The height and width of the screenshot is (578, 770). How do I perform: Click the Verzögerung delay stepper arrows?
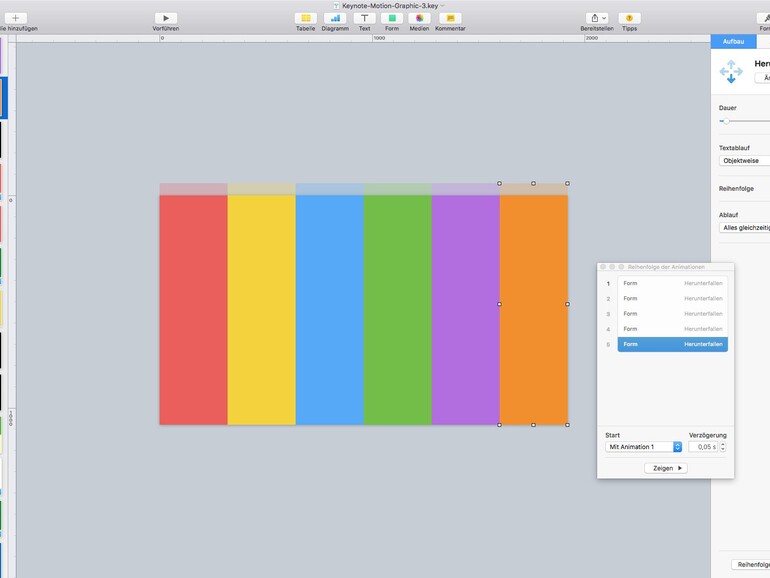pos(723,447)
